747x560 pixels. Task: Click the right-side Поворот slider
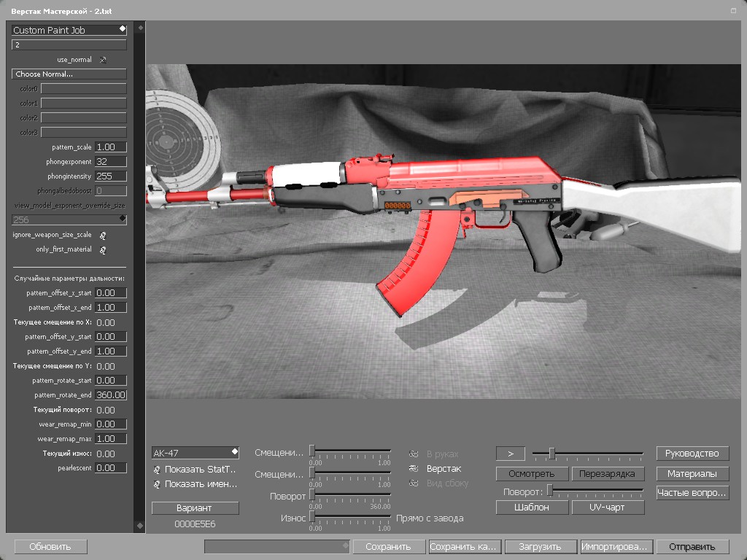(595, 490)
